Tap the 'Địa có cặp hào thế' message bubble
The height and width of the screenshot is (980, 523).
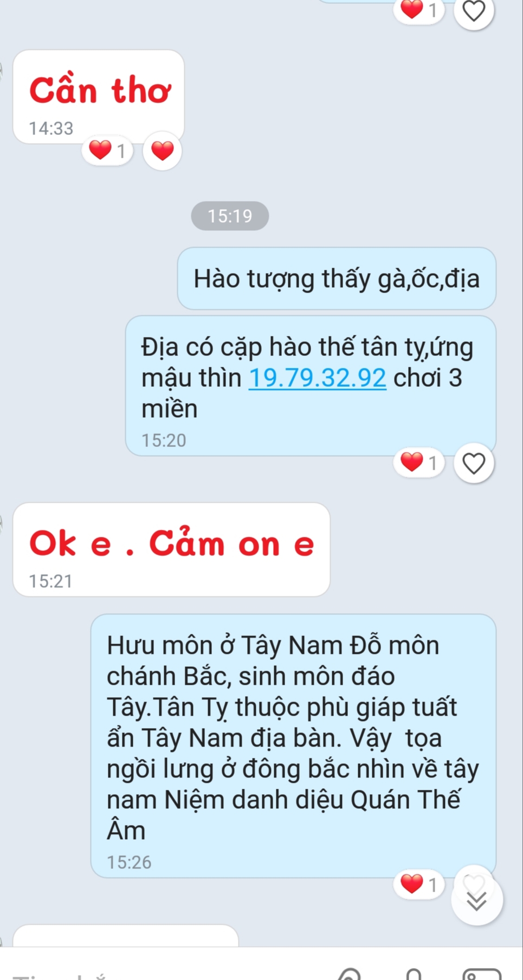[311, 386]
